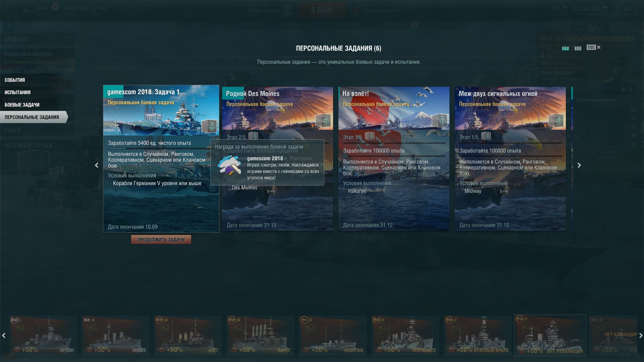Show previous personal tasks with left arrow

97,165
